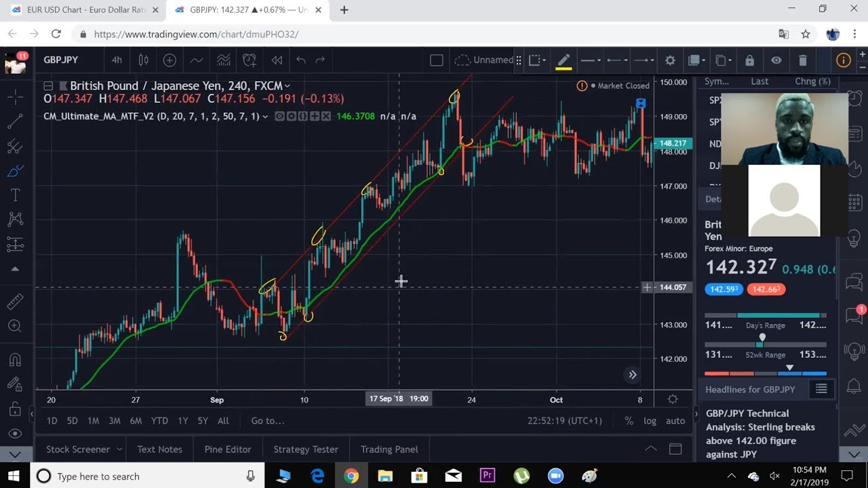Open candlestick chart style selector
The image size is (868, 488).
click(x=143, y=60)
